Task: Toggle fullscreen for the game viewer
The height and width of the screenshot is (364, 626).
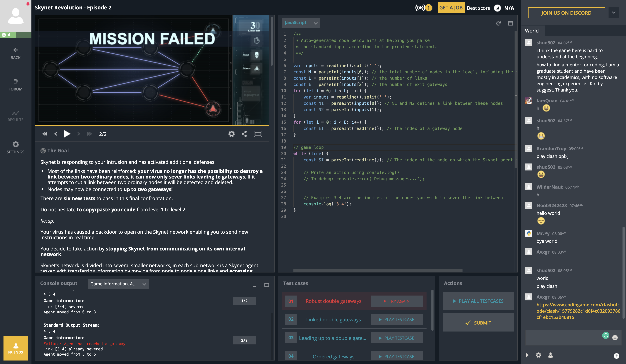Action: [258, 134]
